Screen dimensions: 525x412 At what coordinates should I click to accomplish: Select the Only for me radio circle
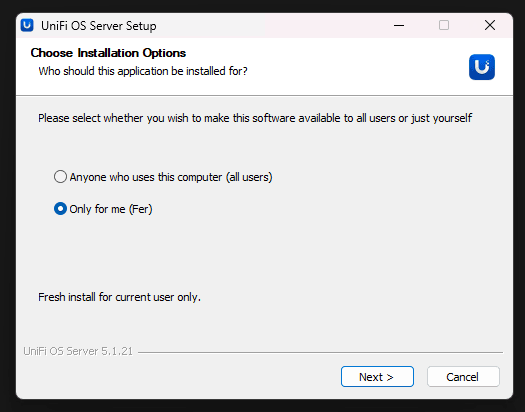coord(60,209)
